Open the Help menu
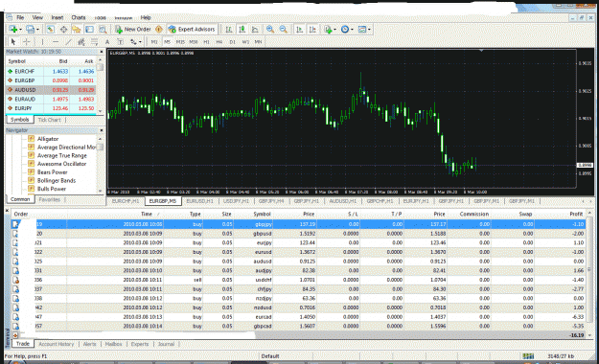The width and height of the screenshot is (599, 364). 146,17
